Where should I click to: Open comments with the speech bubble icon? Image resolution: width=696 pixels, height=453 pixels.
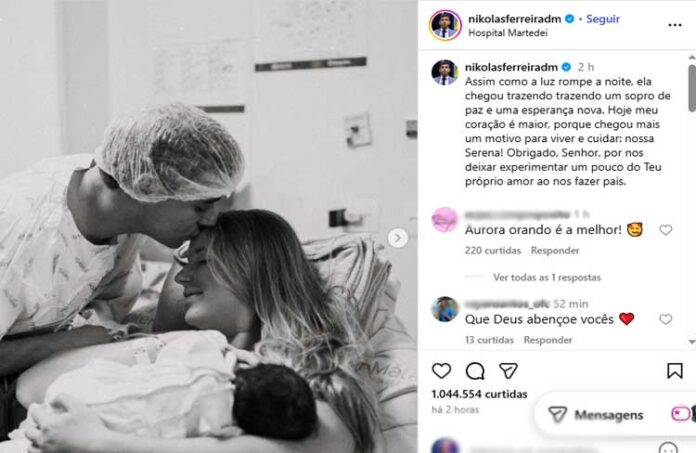pyautogui.click(x=475, y=371)
